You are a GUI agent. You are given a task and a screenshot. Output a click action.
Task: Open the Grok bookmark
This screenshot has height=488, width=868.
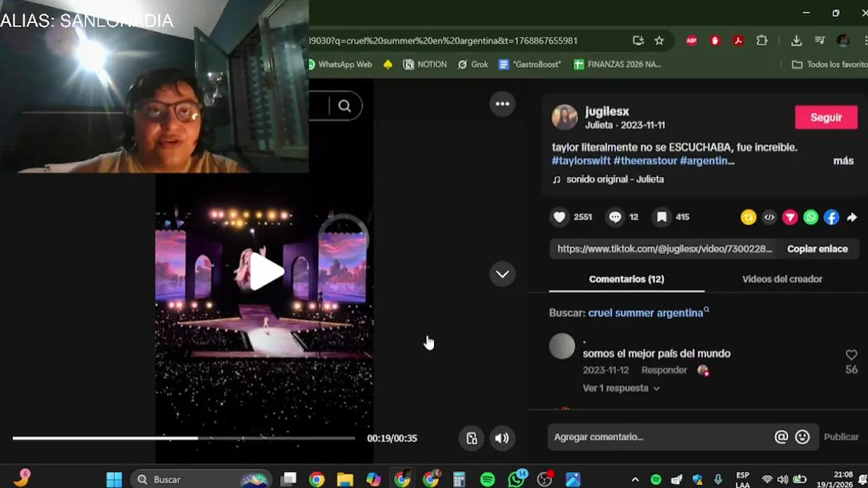(473, 64)
